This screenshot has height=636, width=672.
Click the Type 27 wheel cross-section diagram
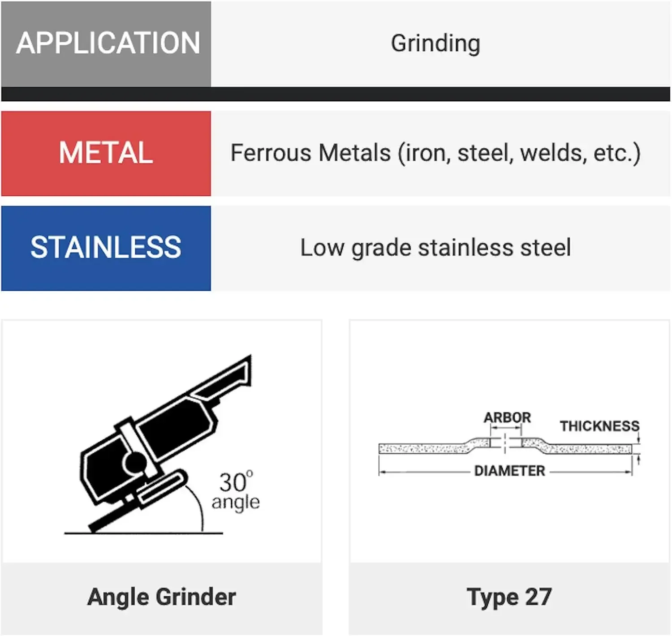pyautogui.click(x=508, y=447)
